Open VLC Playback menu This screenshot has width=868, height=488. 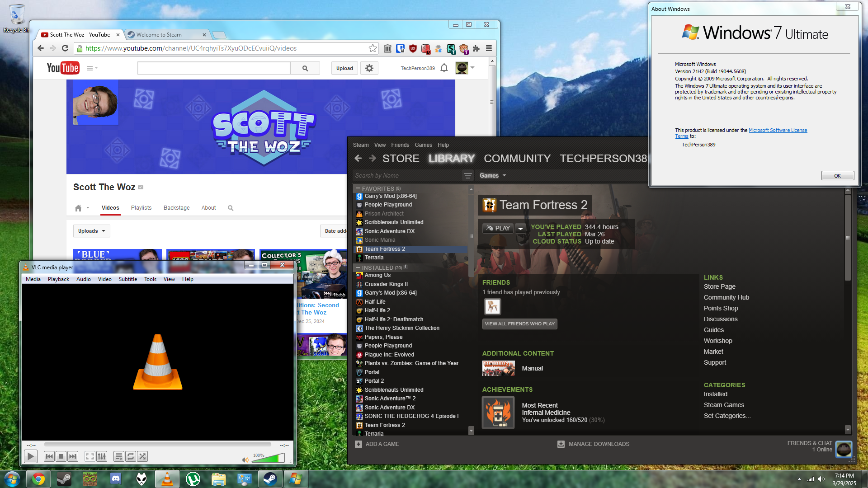(58, 279)
